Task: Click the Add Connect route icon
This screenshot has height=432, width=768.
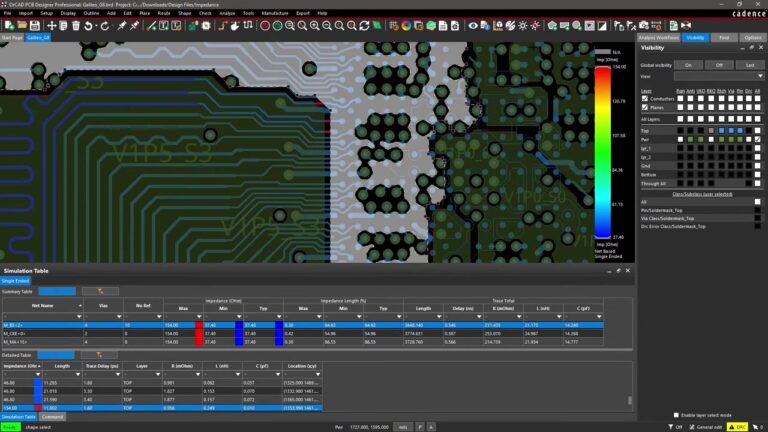Action: (223, 25)
